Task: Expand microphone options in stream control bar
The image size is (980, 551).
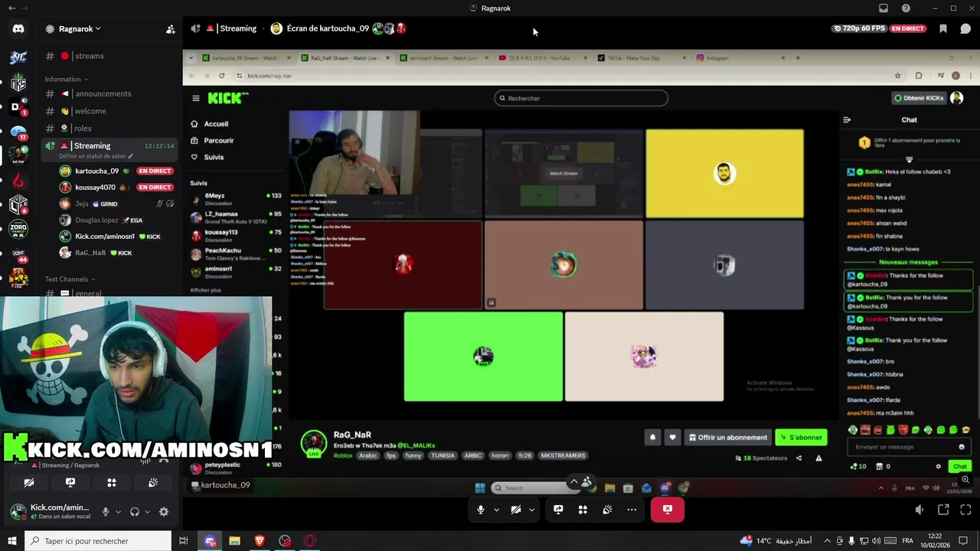Action: (496, 510)
